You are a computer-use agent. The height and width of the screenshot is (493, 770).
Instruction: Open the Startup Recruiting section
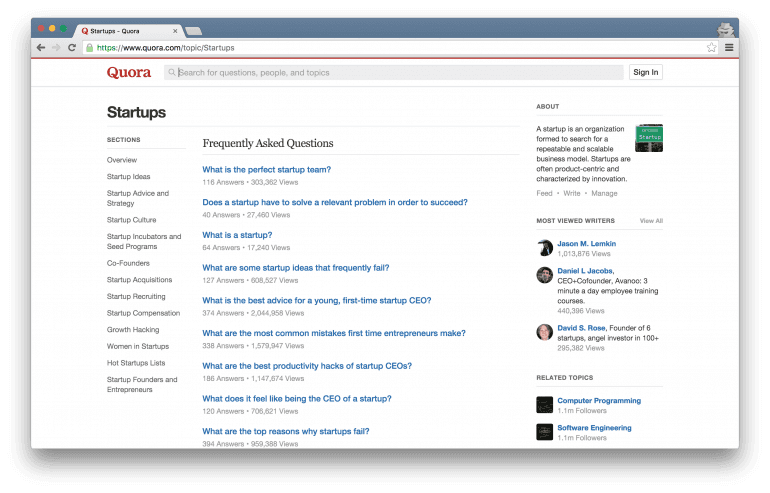(136, 297)
